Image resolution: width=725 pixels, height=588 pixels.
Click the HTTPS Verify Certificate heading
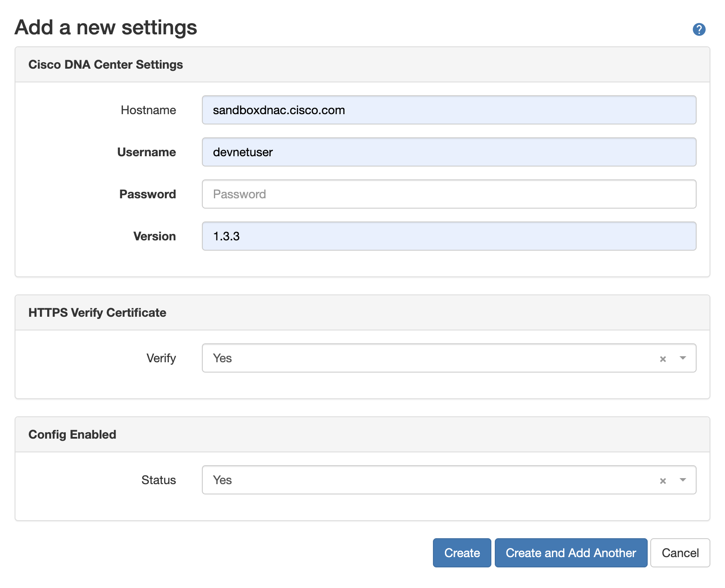(97, 312)
